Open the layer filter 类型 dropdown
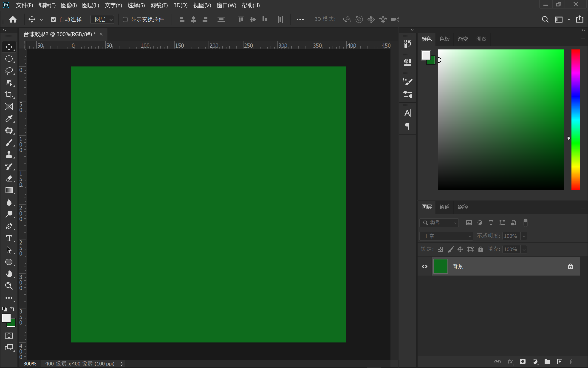This screenshot has width=588, height=368. pos(439,223)
